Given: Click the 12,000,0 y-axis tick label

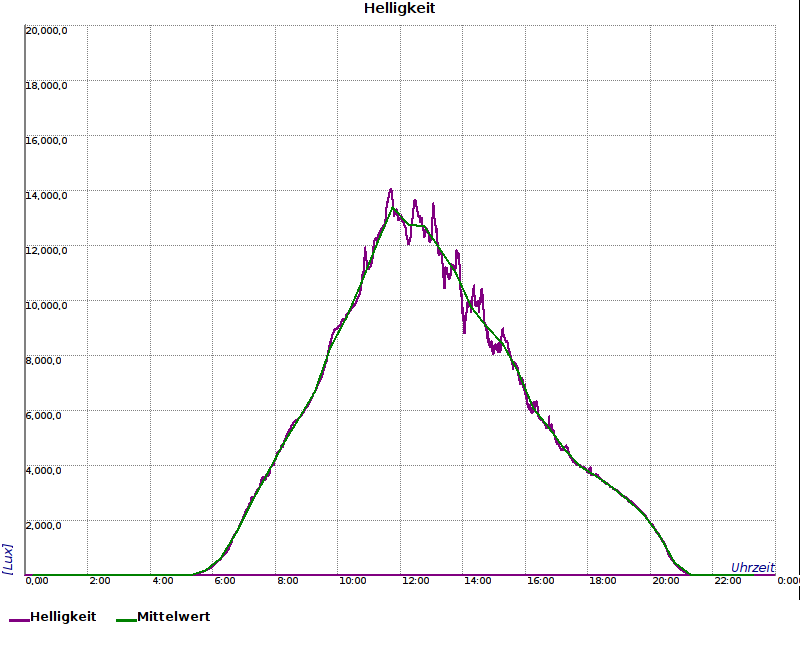Looking at the screenshot, I should (46, 251).
